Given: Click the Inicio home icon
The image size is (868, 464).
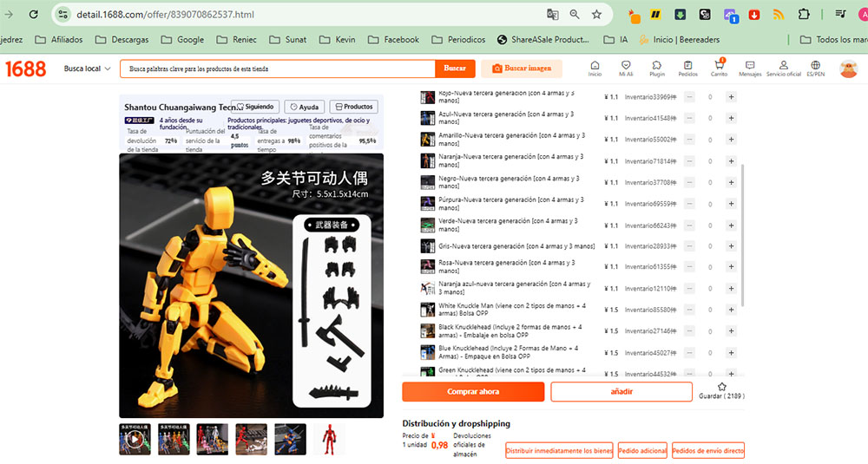Looking at the screenshot, I should pos(595,68).
